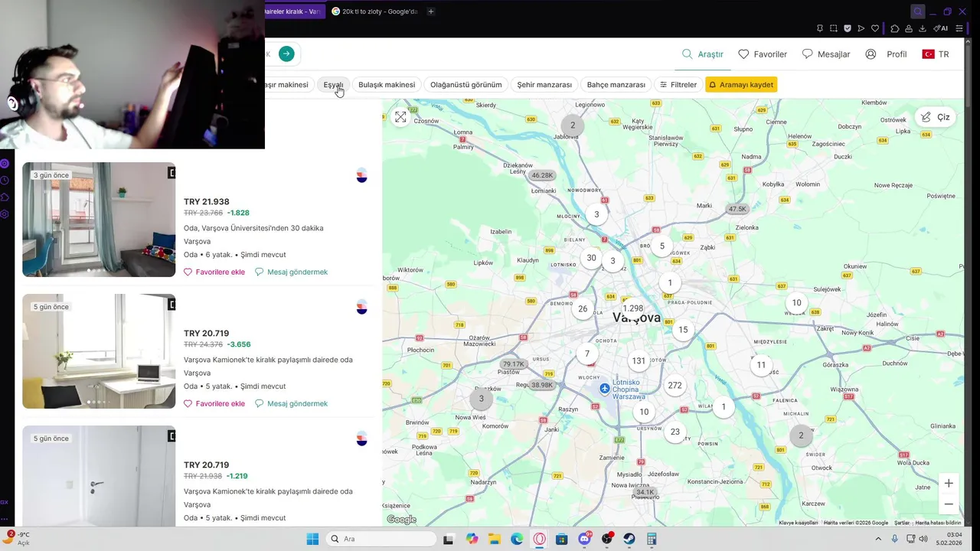Click the 131 listings map cluster
Screen dimensions: 980x551
coord(639,361)
